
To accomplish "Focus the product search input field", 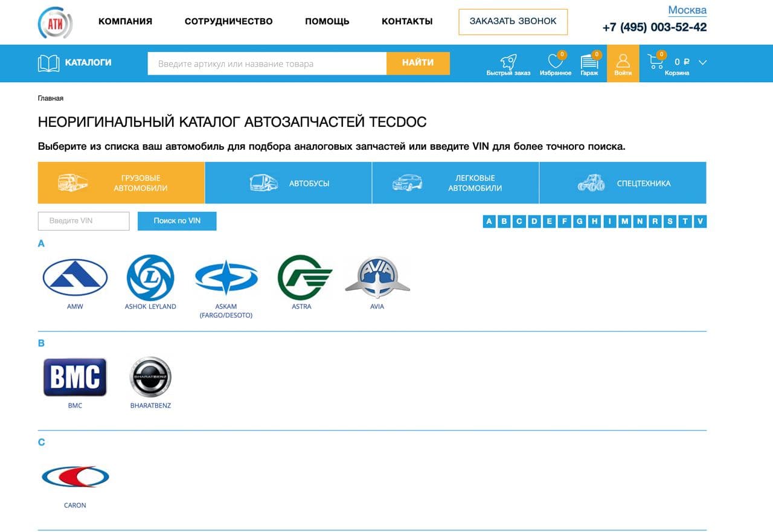I will tap(267, 63).
